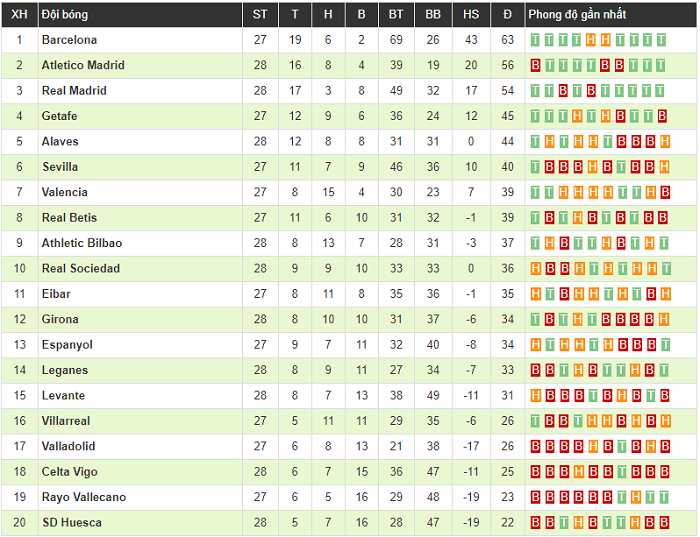Viewport: 700px width, 537px height.
Task: Select the Villarreal team name
Action: pyautogui.click(x=67, y=421)
